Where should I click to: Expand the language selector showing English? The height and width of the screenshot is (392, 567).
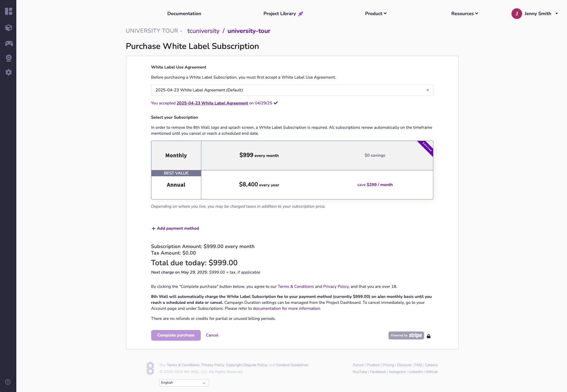click(x=184, y=383)
